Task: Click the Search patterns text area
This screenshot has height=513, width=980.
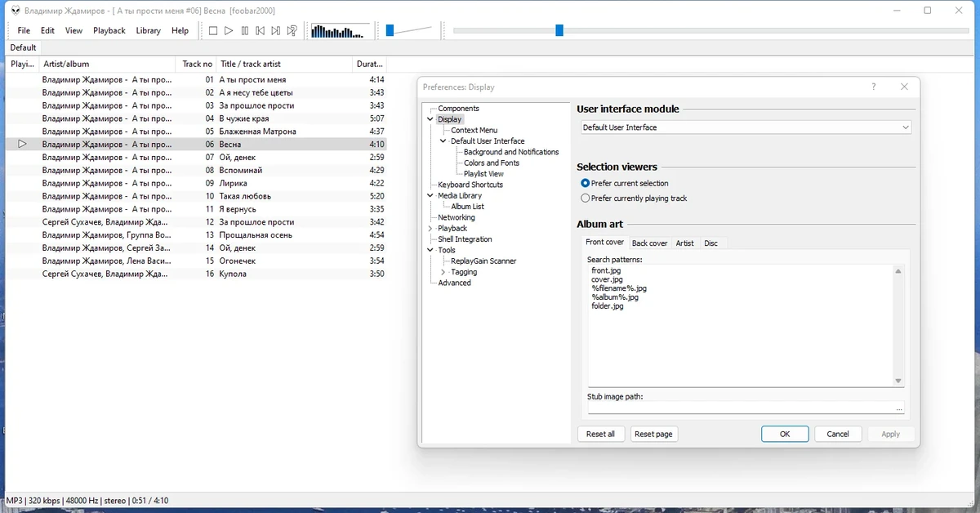Action: coord(740,325)
